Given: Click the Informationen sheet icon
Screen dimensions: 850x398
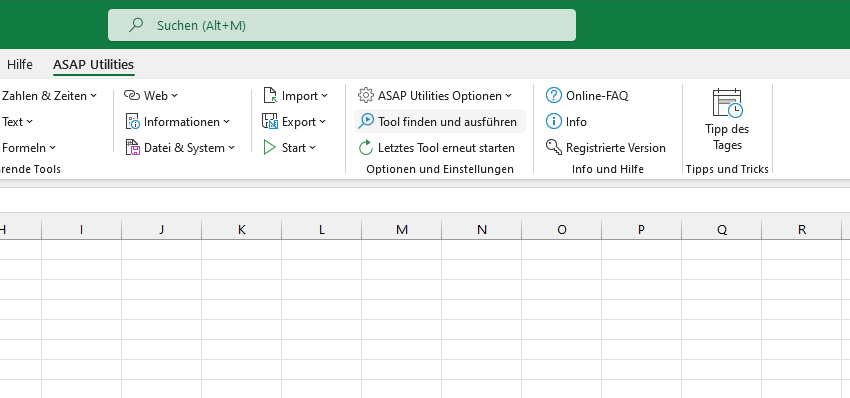Looking at the screenshot, I should [132, 121].
